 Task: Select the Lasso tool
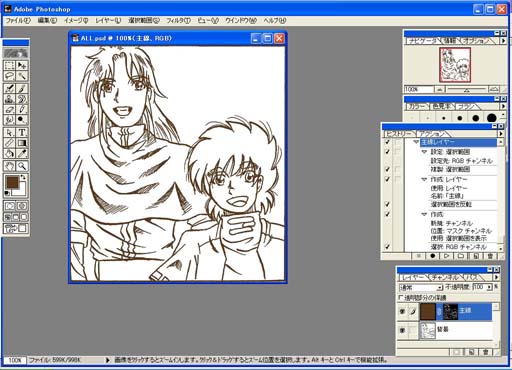click(x=9, y=76)
